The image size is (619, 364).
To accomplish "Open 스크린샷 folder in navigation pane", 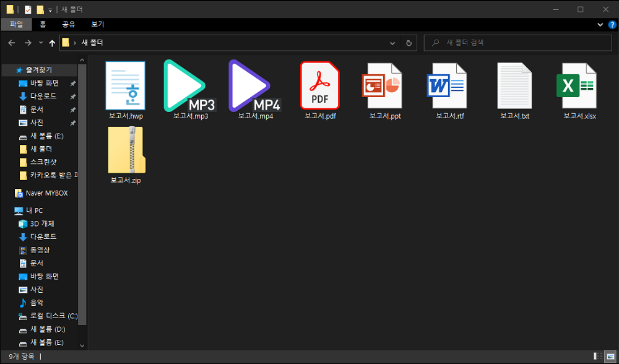I will click(x=43, y=162).
